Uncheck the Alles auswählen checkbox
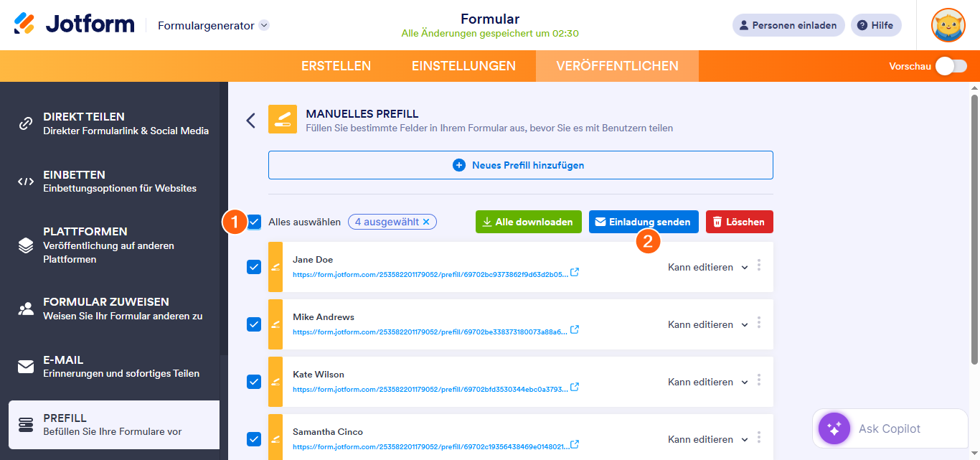980x460 pixels. [255, 222]
